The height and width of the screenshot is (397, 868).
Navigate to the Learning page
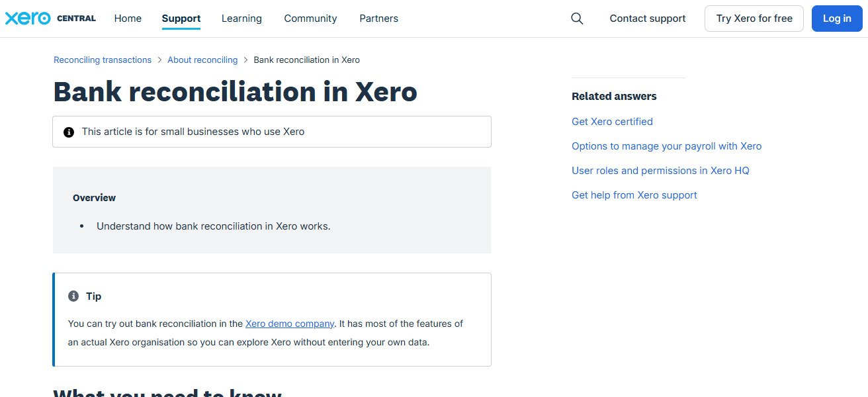pos(241,19)
